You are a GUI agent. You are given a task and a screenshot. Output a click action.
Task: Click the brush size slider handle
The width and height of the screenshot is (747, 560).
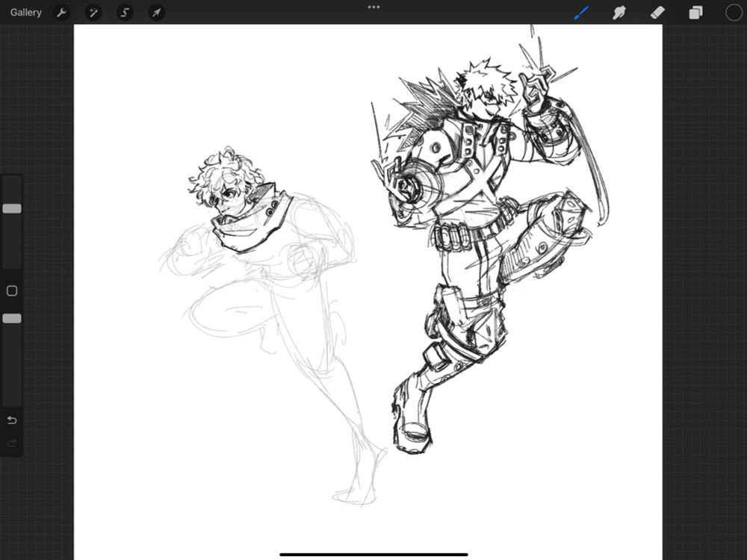tap(12, 208)
